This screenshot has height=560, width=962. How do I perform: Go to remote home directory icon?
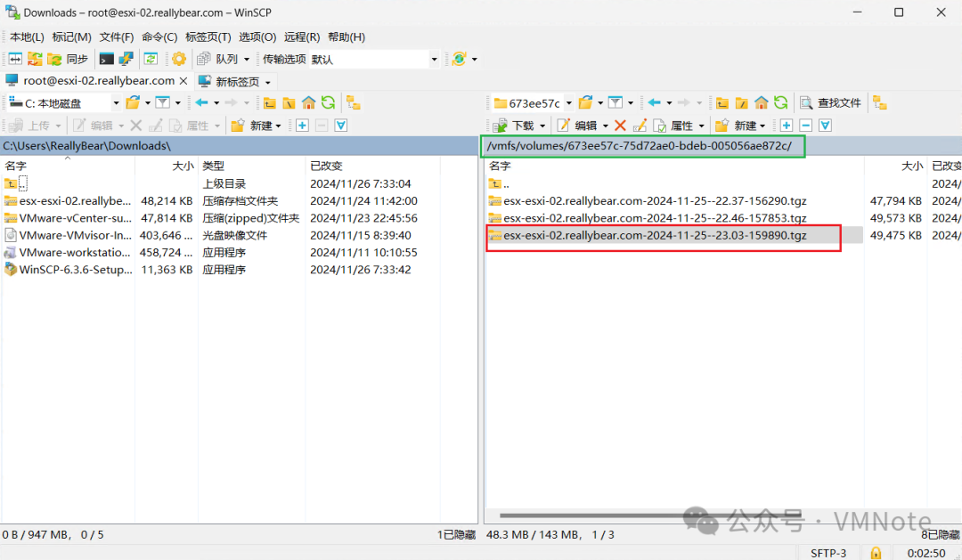coord(762,102)
